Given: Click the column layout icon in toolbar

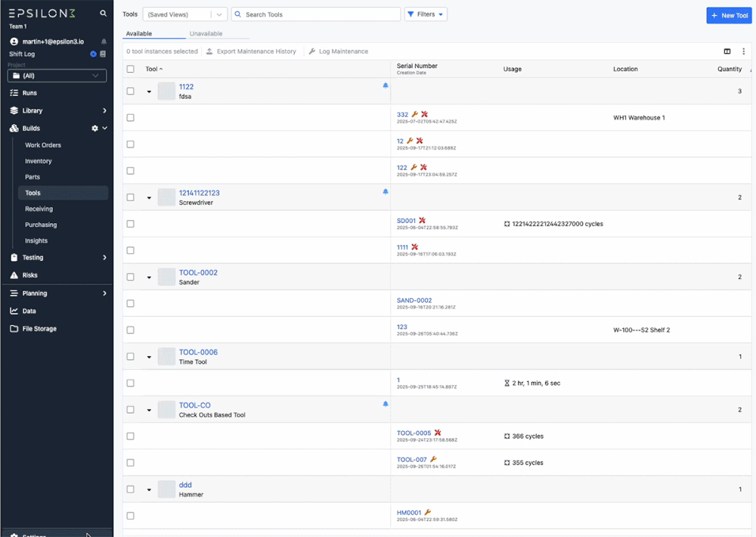Looking at the screenshot, I should [727, 51].
